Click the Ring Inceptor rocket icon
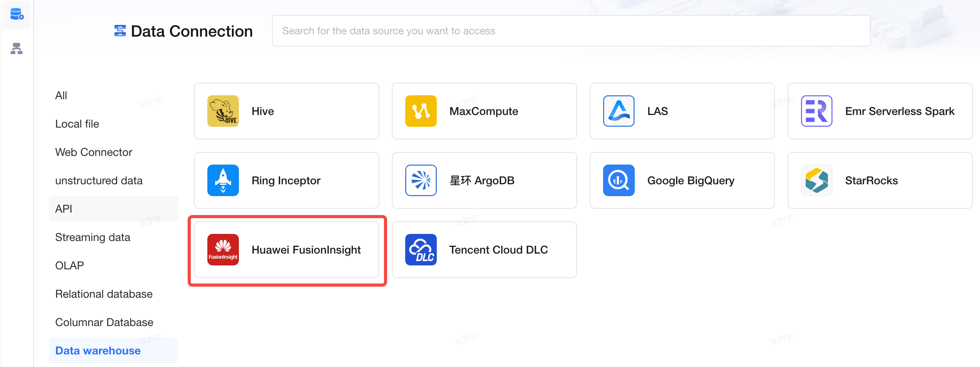 [x=223, y=180]
